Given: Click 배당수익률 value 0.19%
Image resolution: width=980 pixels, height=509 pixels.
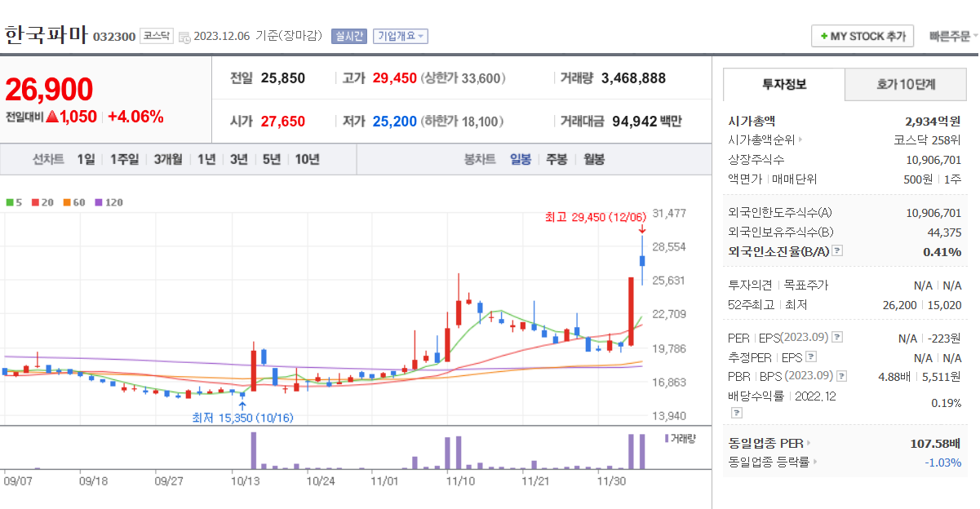Looking at the screenshot, I should point(947,403).
